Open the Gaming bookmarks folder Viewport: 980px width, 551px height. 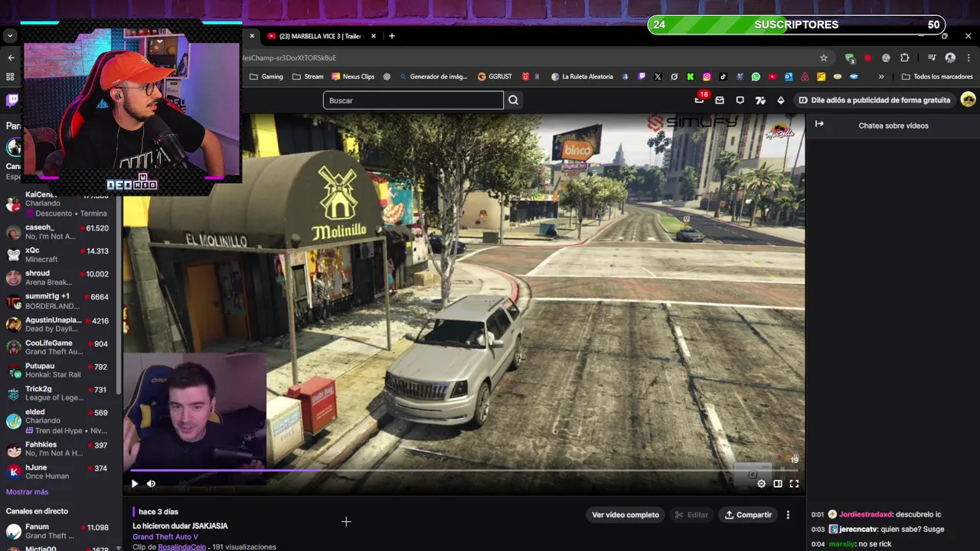pyautogui.click(x=266, y=77)
